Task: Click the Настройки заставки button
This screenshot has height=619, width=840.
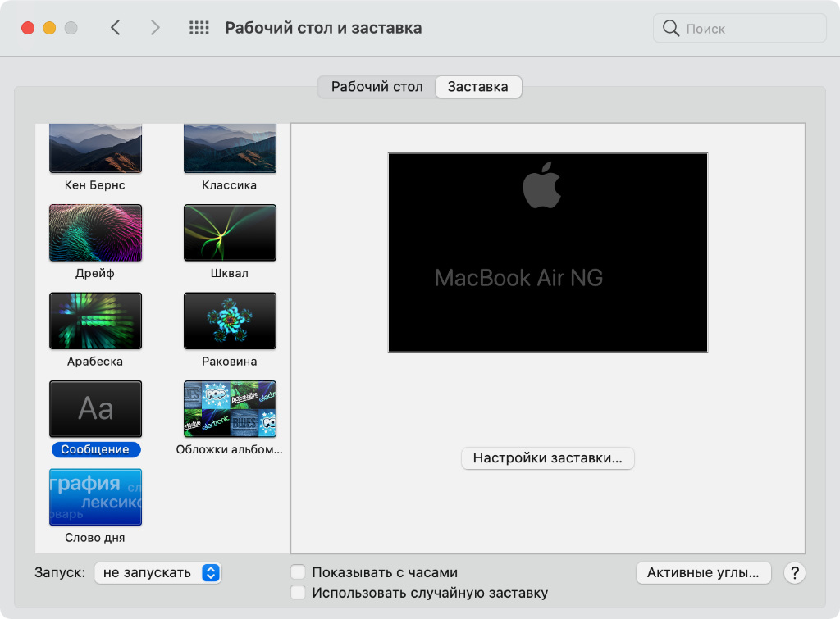Action: [547, 458]
